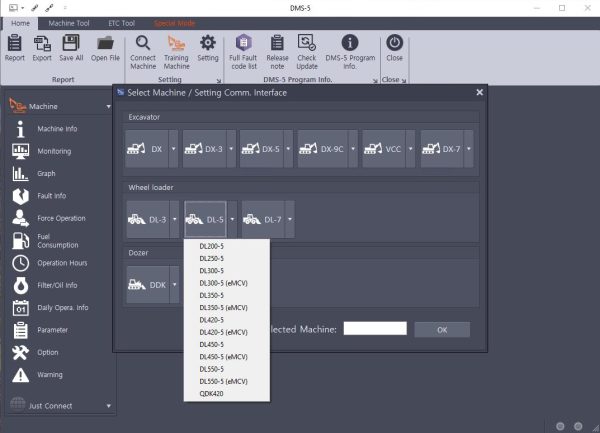Screen dimensions: 600x433
Task: Expand the DX excavator dropdown arrow
Action: tap(173, 149)
